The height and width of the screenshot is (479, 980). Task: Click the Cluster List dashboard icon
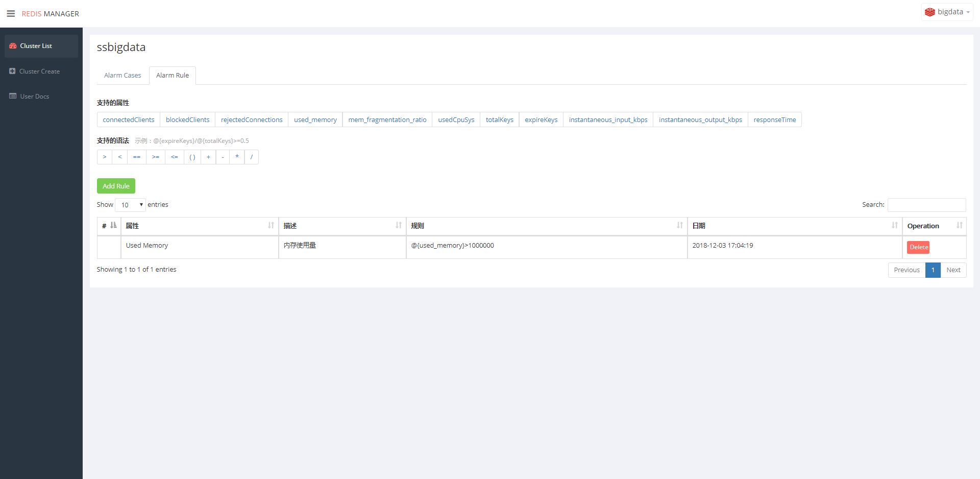[x=13, y=46]
